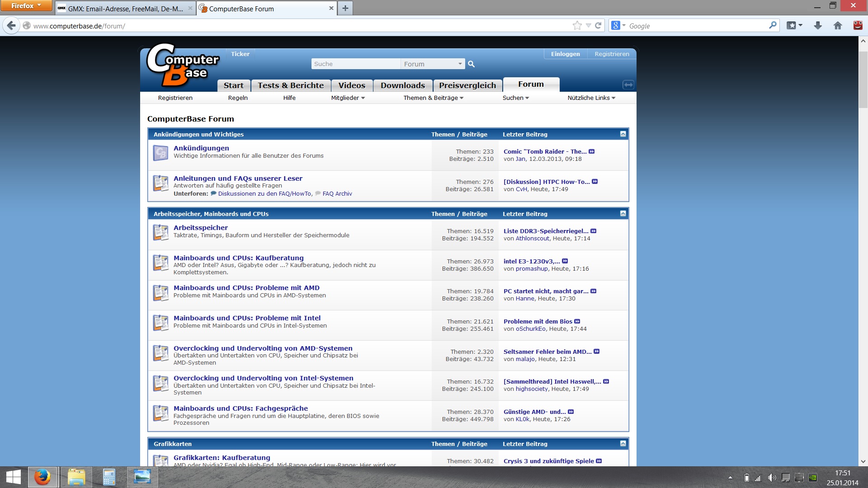
Task: Click the search magnifier icon beside Forum dropdown
Action: (471, 64)
